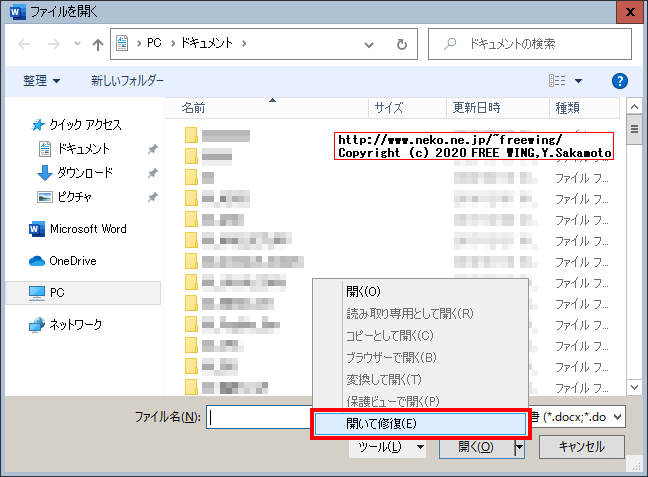Click the magnifier search icon
648x477 pixels.
[450, 44]
